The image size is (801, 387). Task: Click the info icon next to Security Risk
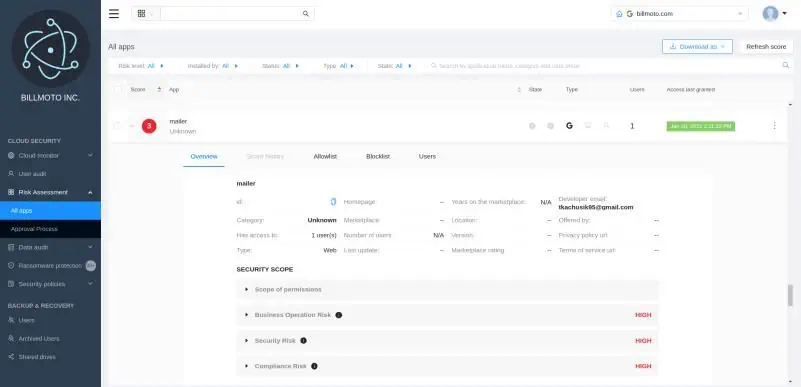pos(303,341)
